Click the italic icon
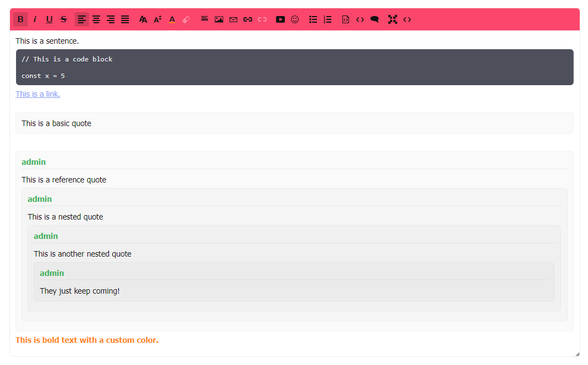Screen dimensions: 588x365 click(x=35, y=19)
